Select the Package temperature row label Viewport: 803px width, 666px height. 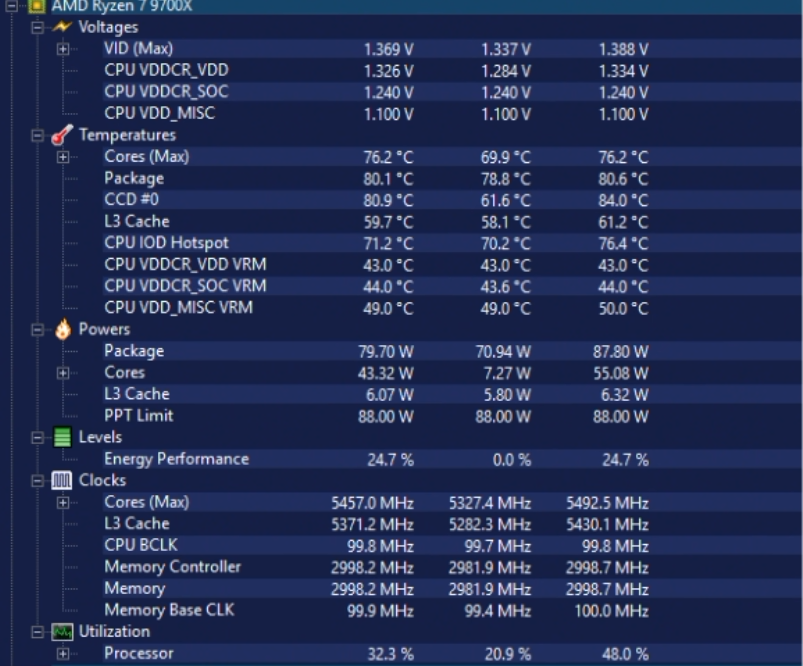tap(134, 178)
